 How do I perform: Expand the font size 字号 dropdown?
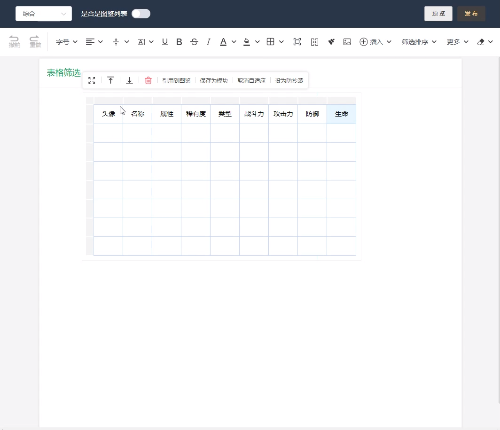[66, 42]
